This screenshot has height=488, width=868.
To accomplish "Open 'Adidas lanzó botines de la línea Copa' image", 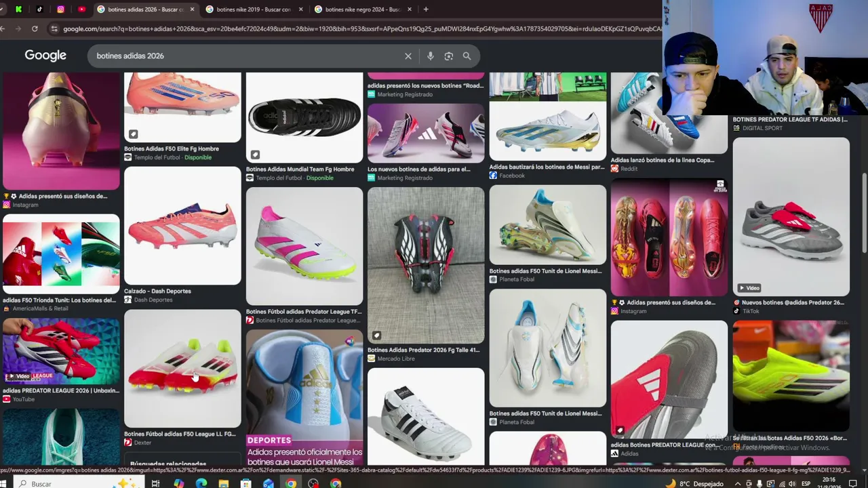I will tap(669, 113).
